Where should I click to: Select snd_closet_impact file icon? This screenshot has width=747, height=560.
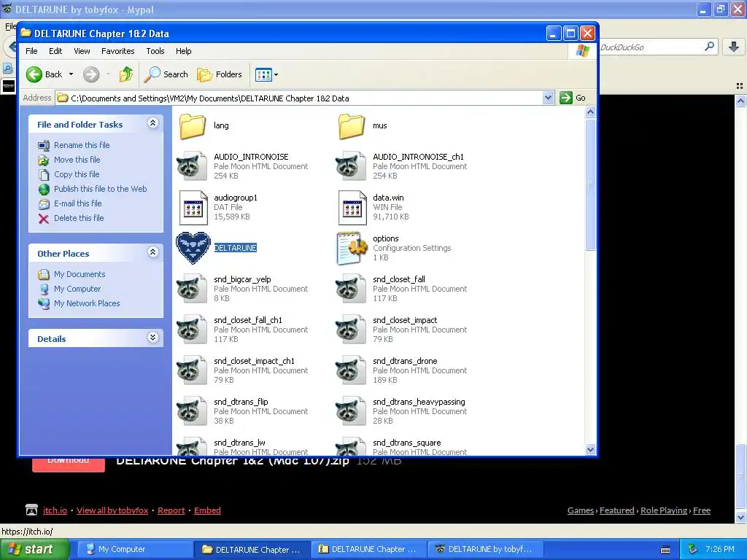click(351, 329)
